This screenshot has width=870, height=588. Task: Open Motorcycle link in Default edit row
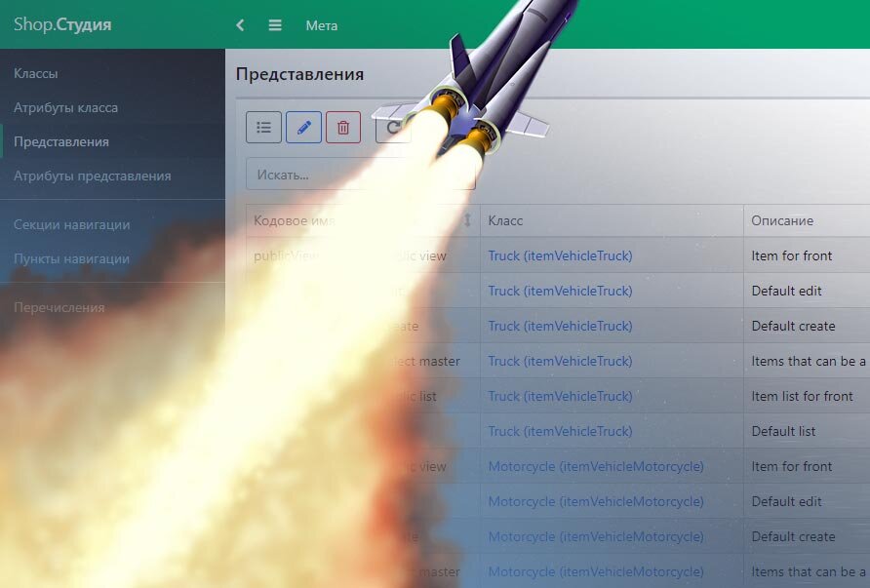click(x=596, y=501)
